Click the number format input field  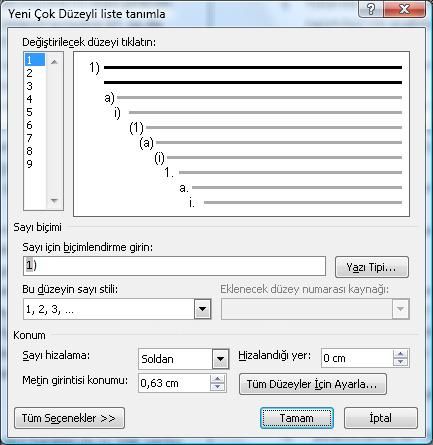coord(174,266)
